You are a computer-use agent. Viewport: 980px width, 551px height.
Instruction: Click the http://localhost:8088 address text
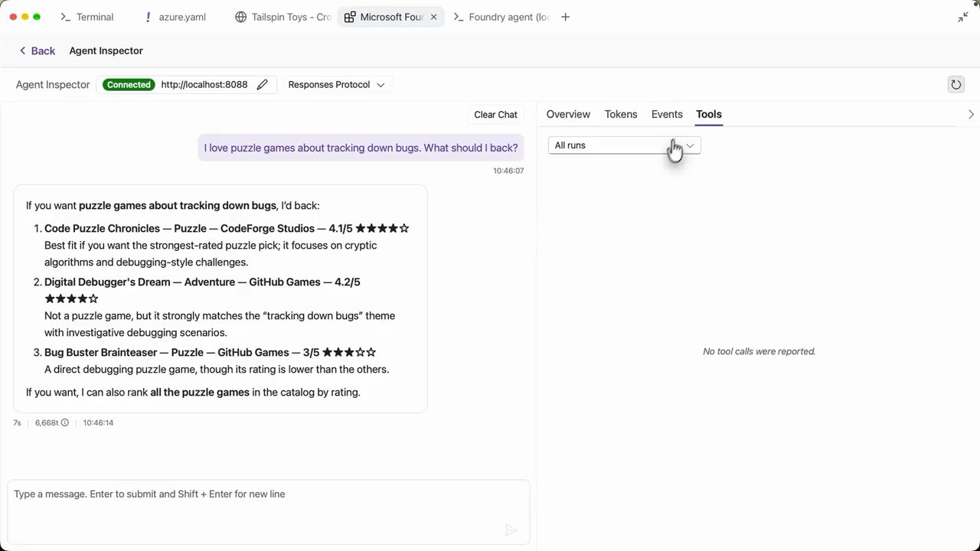[204, 85]
